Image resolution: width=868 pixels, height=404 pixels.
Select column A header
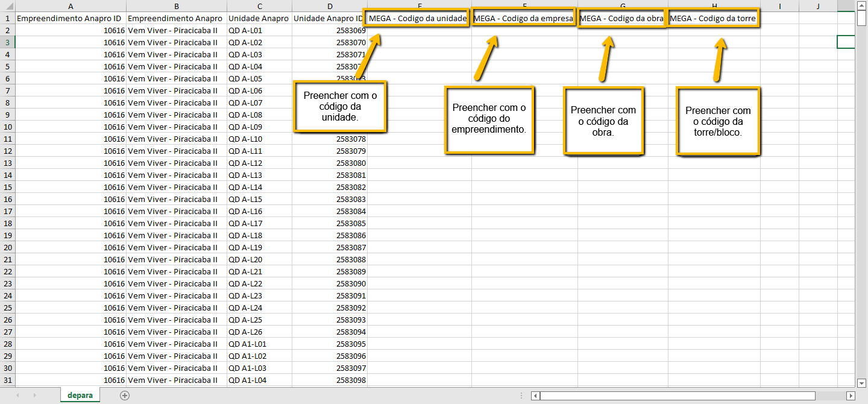(71, 6)
